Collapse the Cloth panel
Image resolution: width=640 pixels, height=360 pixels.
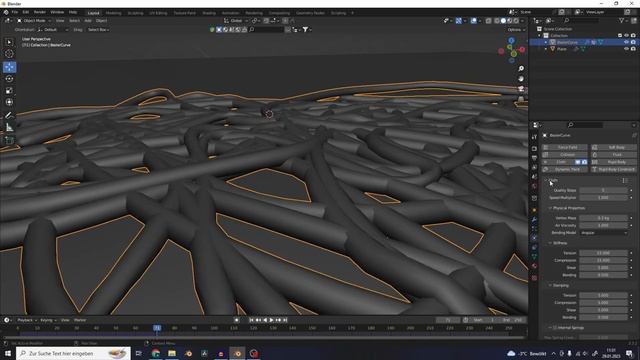pyautogui.click(x=551, y=180)
